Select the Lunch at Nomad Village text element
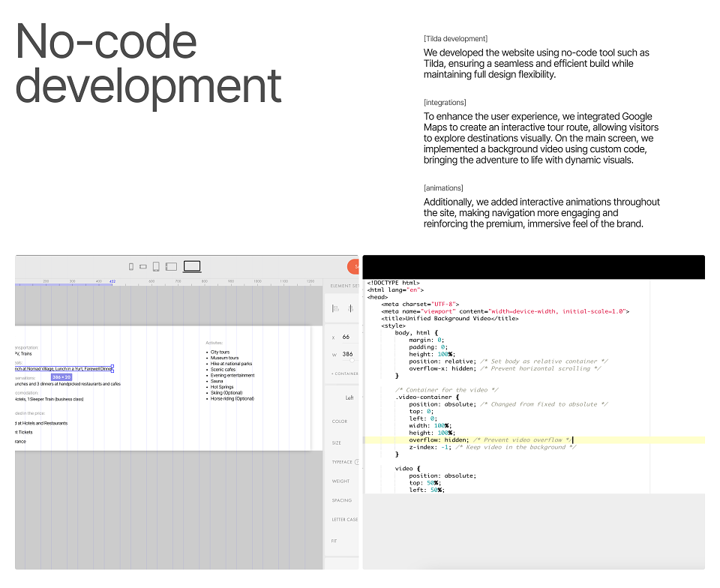Image resolution: width=720 pixels, height=588 pixels. 64,368
